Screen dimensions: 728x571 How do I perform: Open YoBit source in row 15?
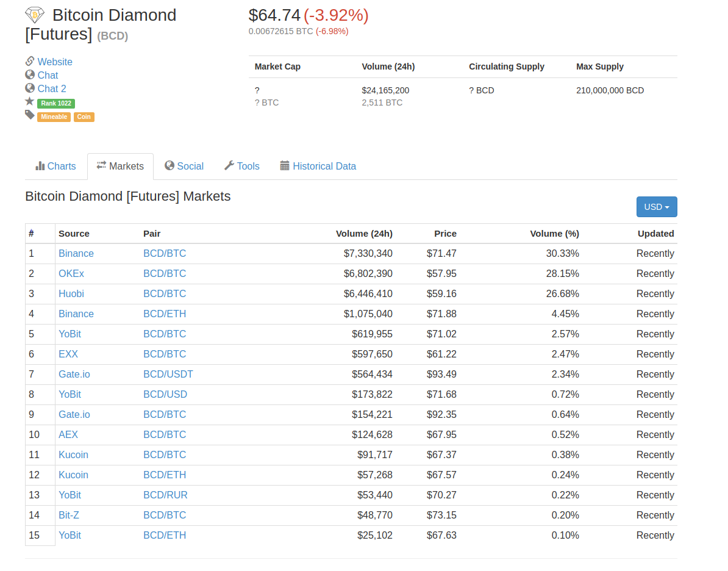(x=70, y=535)
